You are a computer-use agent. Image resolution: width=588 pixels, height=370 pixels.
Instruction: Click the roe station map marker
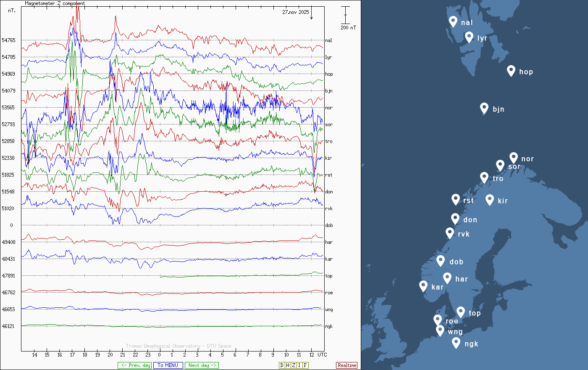click(x=438, y=320)
